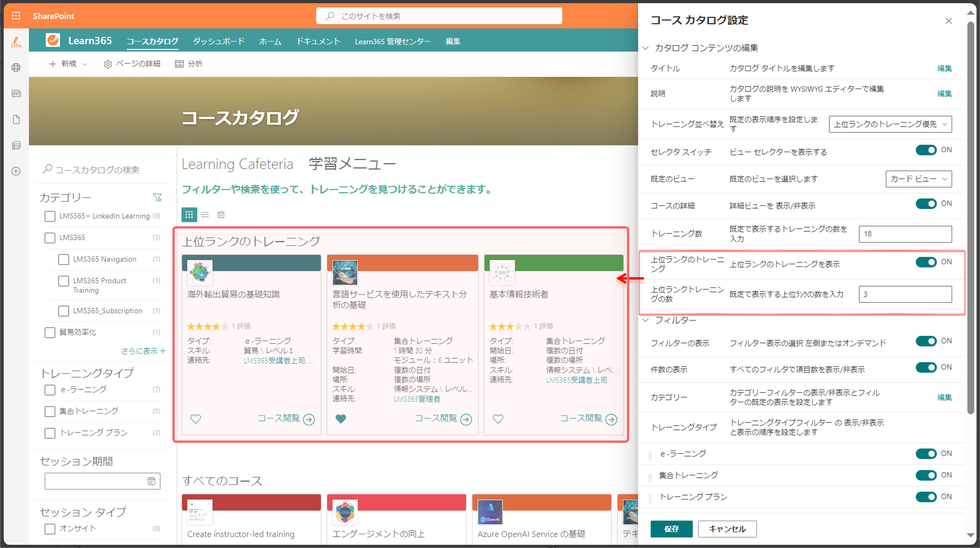Open コース閲覧 for 基本情報技術者
Image resolution: width=980 pixels, height=548 pixels.
[x=588, y=419]
